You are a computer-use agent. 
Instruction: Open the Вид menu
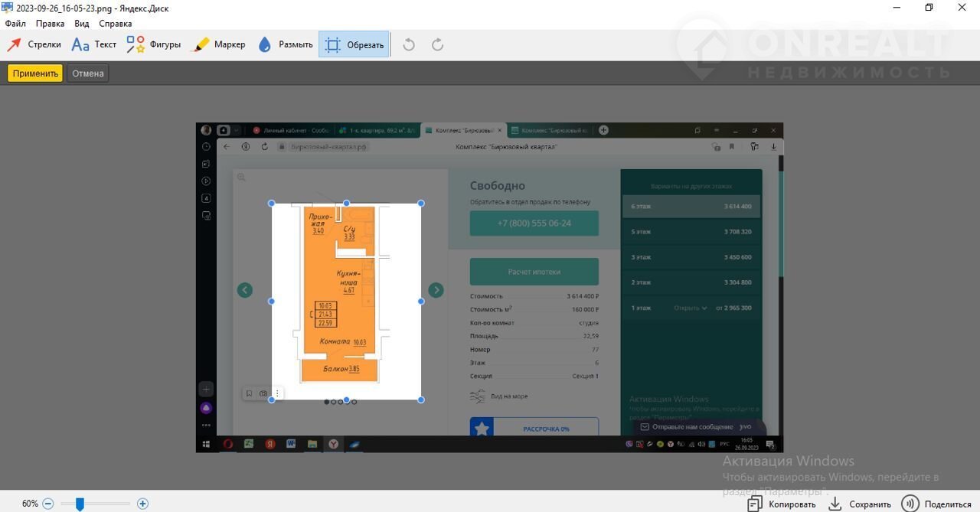pos(82,24)
